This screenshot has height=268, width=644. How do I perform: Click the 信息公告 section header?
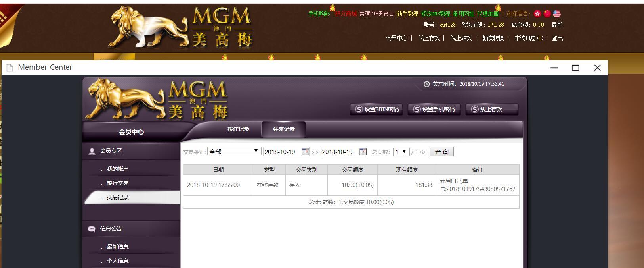click(131, 229)
